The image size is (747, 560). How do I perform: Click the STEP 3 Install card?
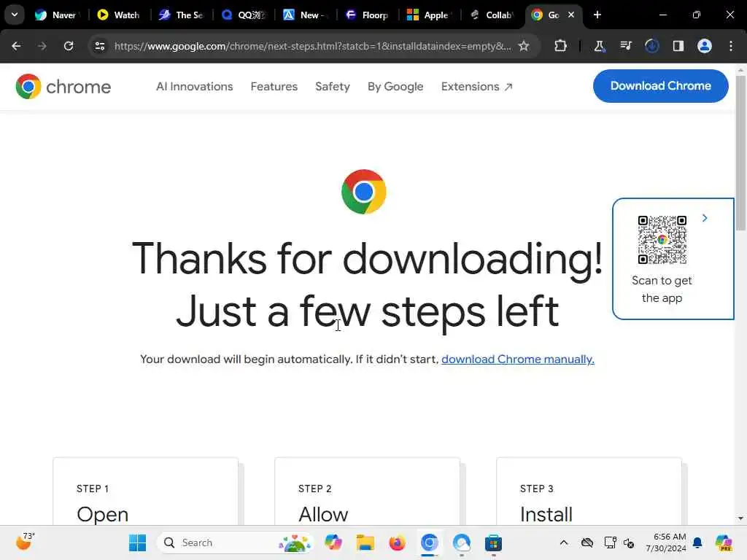(x=589, y=492)
